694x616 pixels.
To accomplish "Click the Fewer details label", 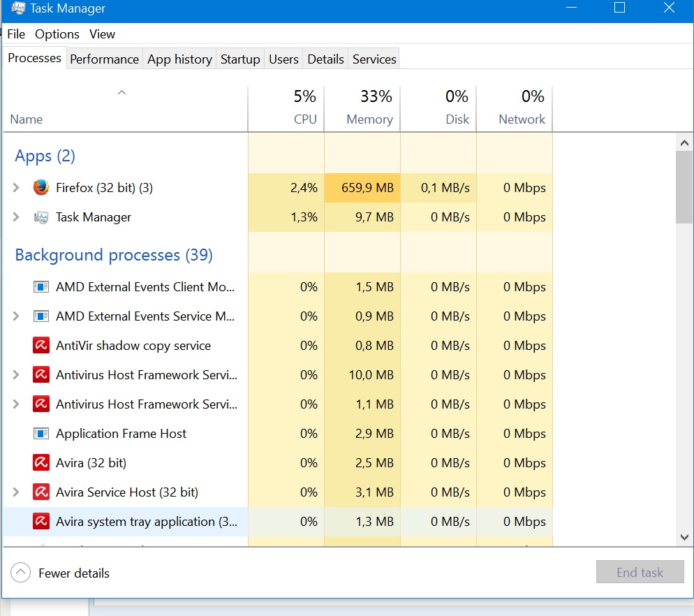I will 74,573.
